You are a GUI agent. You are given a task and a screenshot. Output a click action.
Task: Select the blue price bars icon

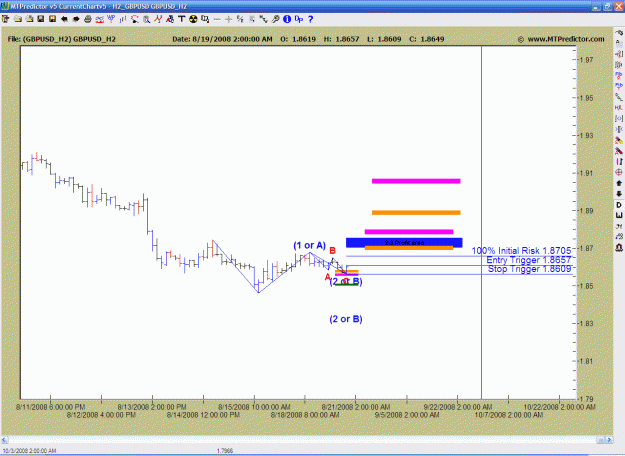[123, 19]
